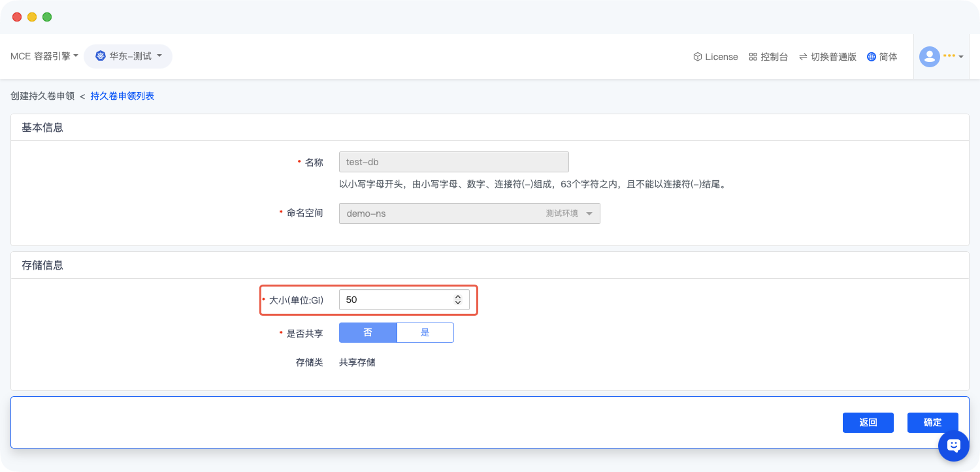Expand the MCE 容器引擎 dropdown
The width and height of the screenshot is (980, 472).
click(x=44, y=56)
